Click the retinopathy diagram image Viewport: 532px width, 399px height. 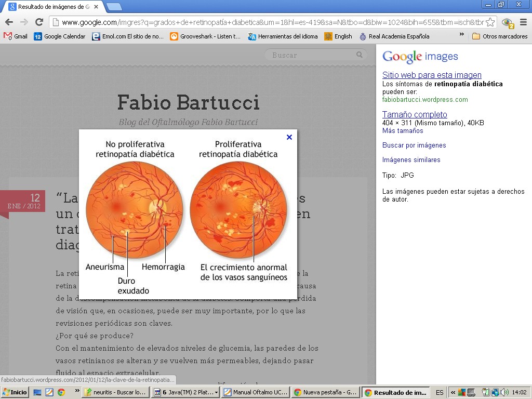click(188, 213)
